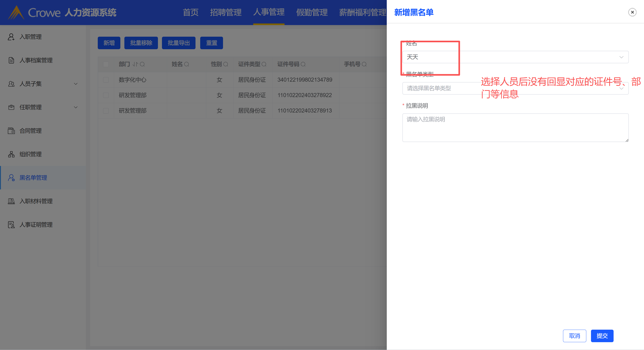Click the 人事档案管理 document icon

tap(11, 60)
